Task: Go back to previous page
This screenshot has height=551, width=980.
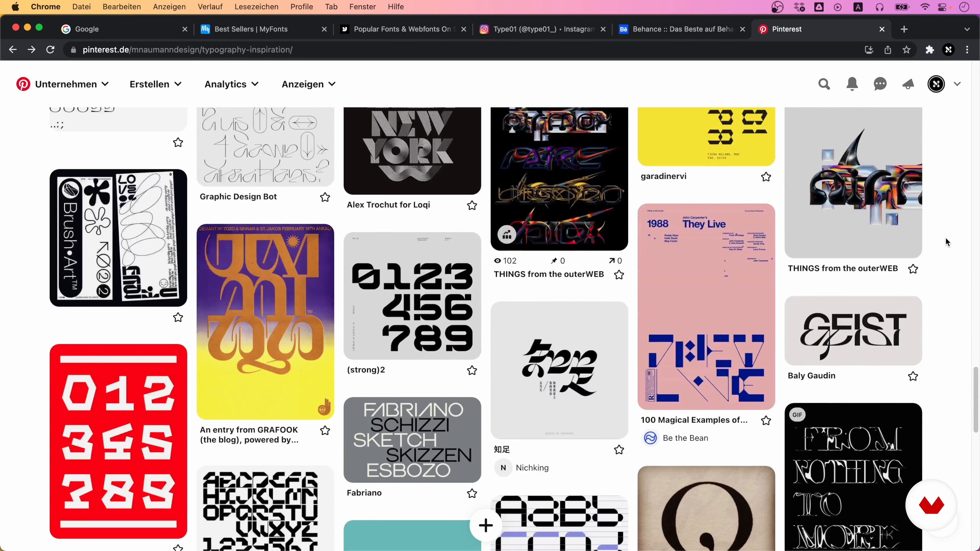Action: 13,50
